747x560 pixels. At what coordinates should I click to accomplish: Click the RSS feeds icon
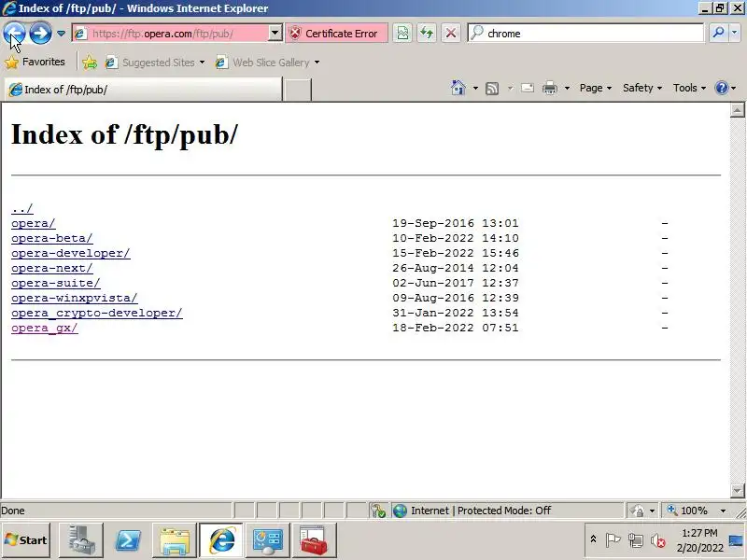pos(492,88)
